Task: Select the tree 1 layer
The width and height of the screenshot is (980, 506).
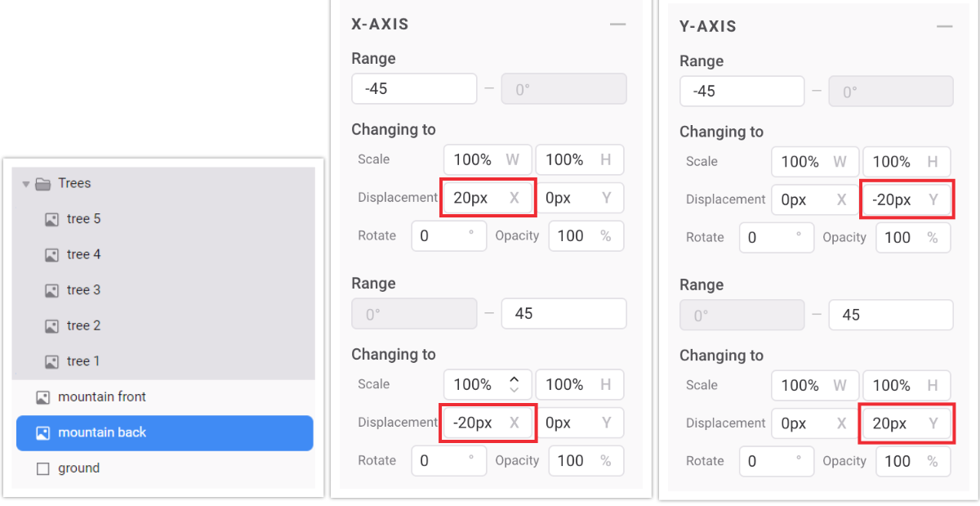Action: click(x=164, y=361)
